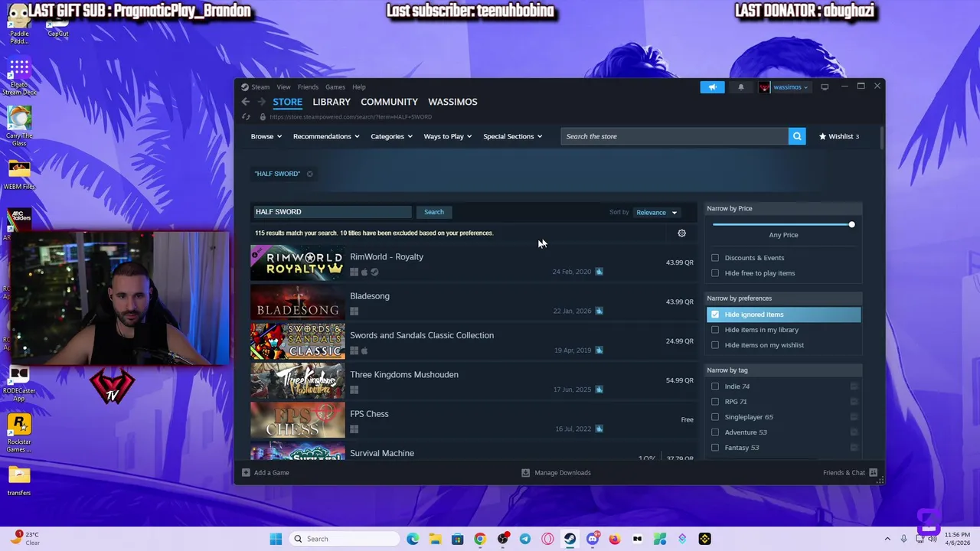Open Microsoft Store from the taskbar
The image size is (980, 551).
[457, 539]
